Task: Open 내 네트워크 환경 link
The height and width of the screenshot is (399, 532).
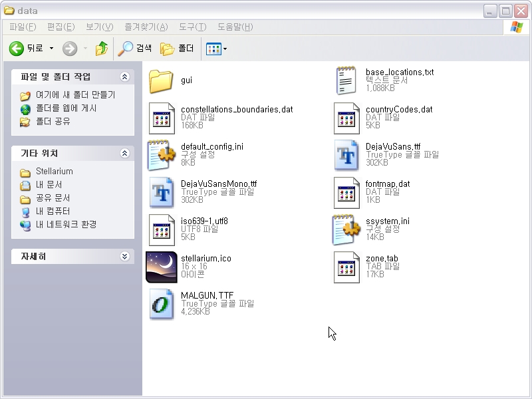Action: [x=66, y=224]
